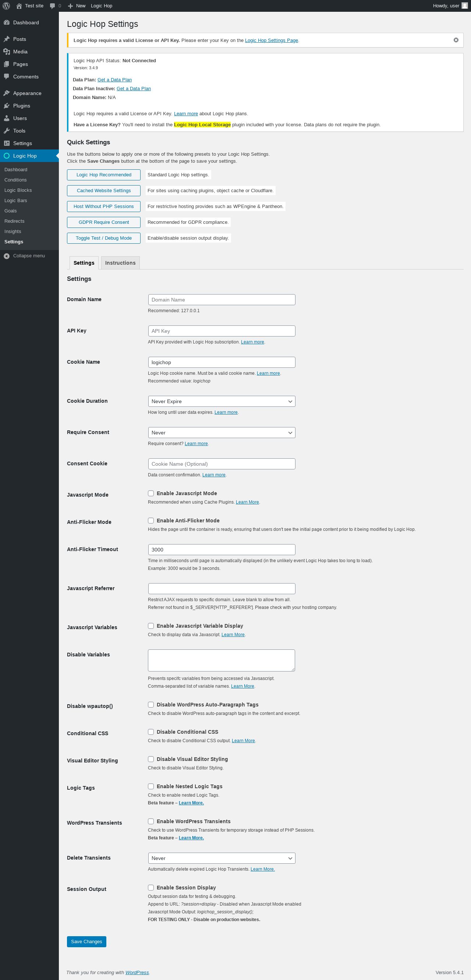Click Learn more about Logic Hop plans
The image size is (471, 980).
(x=186, y=114)
